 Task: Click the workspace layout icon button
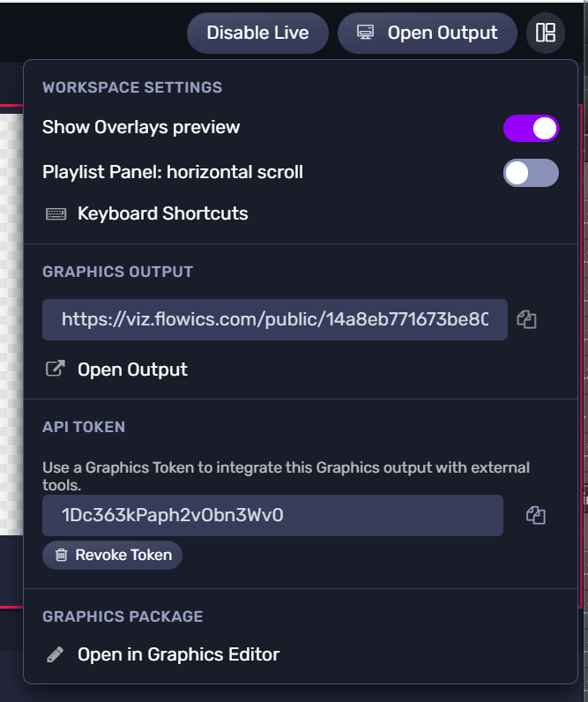tap(546, 34)
